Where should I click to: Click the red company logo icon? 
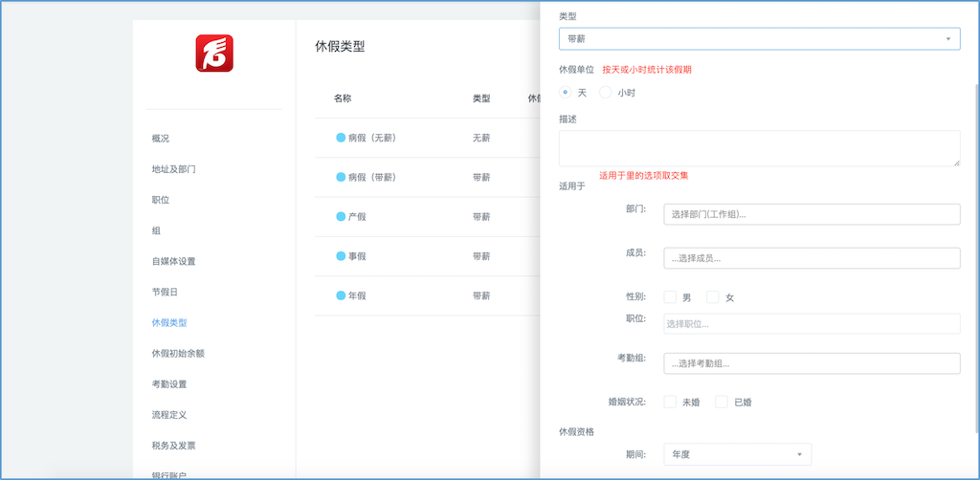click(214, 53)
